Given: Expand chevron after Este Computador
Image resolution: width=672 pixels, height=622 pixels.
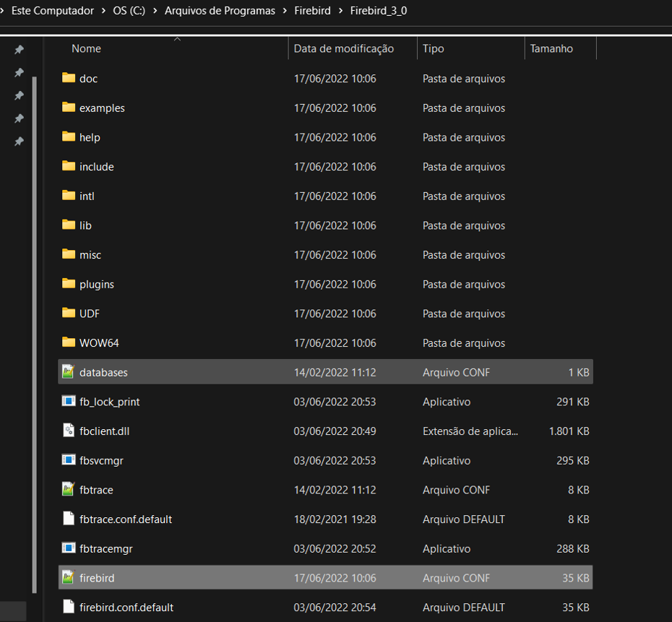Looking at the screenshot, I should 103,11.
